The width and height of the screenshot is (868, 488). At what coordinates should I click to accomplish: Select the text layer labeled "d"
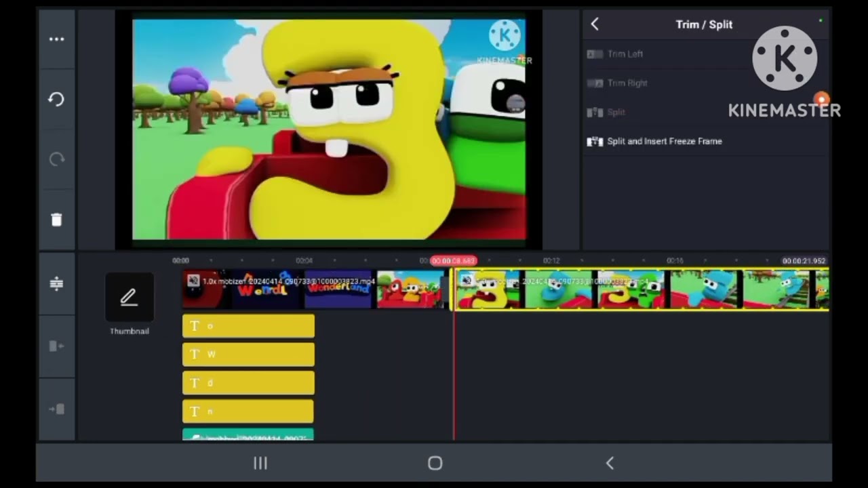[x=248, y=383]
